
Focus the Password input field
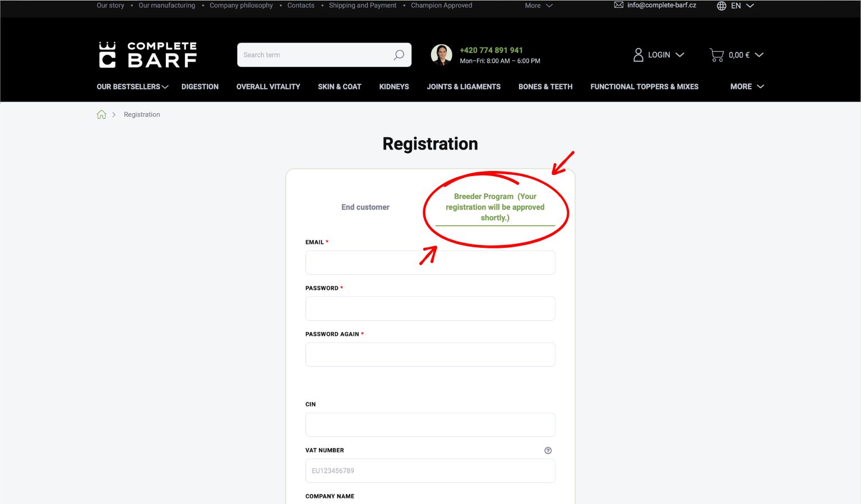click(x=430, y=308)
